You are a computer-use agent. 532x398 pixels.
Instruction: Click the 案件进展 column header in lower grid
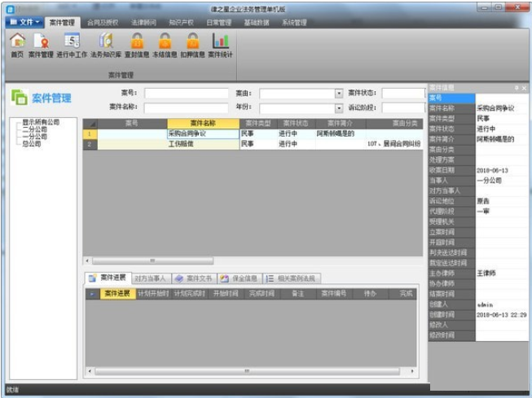[x=117, y=294]
